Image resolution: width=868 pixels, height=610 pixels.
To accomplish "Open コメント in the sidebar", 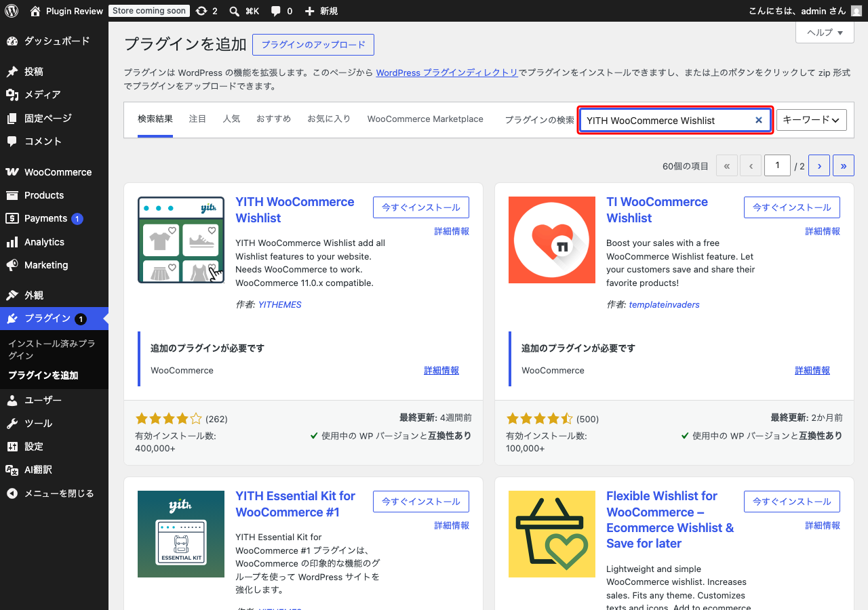I will tap(54, 141).
